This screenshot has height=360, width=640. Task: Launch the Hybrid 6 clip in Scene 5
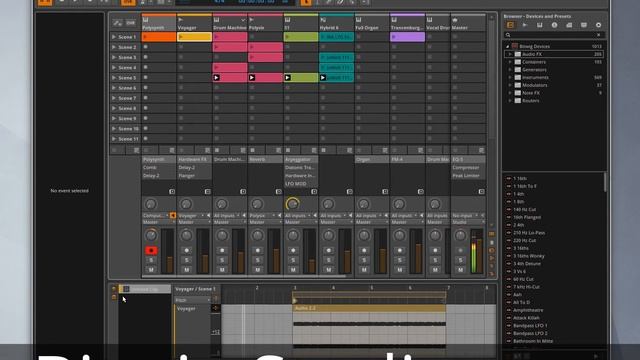[x=323, y=78]
